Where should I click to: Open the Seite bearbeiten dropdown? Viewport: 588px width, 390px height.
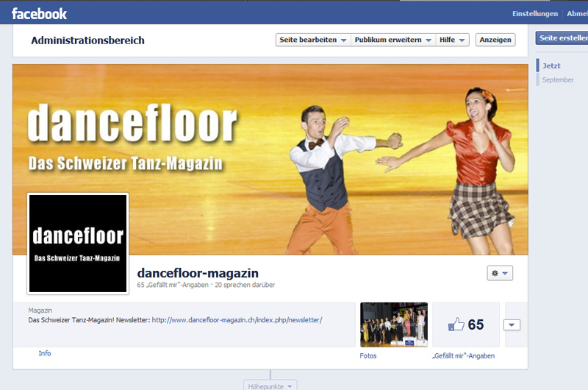pos(313,40)
